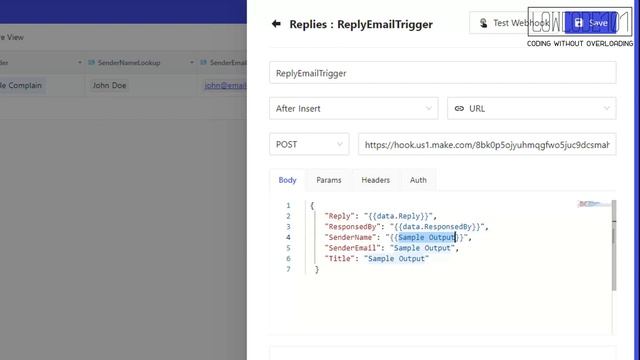Open the After Insert event dropdown
The width and height of the screenshot is (640, 360).
(353, 109)
